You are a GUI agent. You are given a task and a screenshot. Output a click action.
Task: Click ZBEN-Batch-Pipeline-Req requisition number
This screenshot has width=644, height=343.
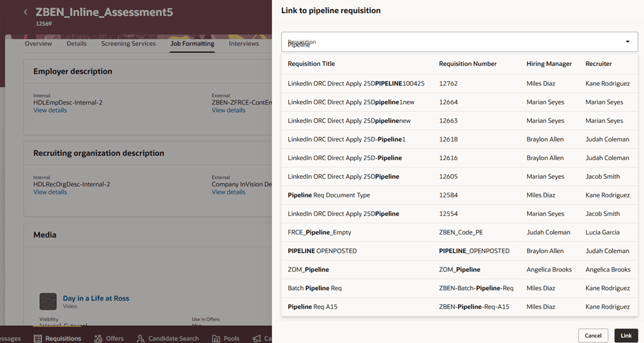[x=476, y=288]
